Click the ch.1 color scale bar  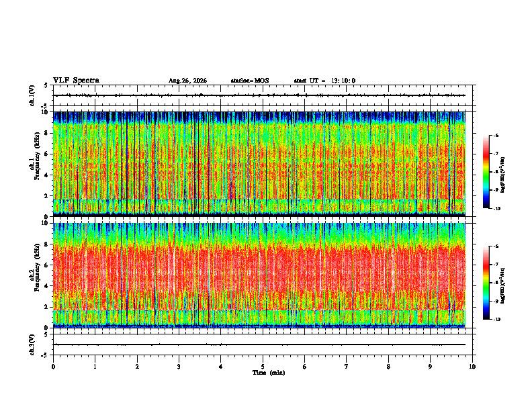[x=486, y=172]
